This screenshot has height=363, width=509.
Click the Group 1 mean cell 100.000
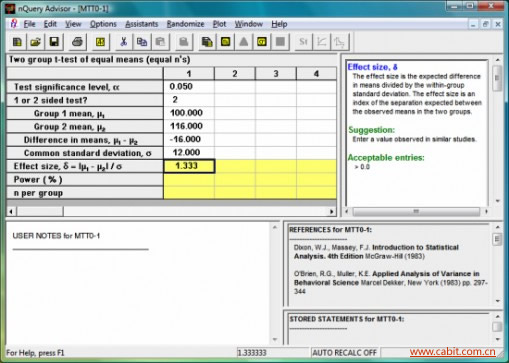tap(189, 113)
